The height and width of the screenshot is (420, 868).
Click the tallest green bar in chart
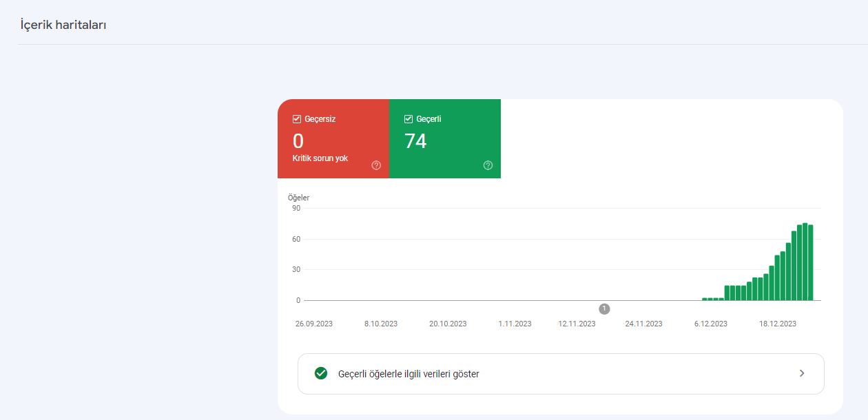[805, 262]
